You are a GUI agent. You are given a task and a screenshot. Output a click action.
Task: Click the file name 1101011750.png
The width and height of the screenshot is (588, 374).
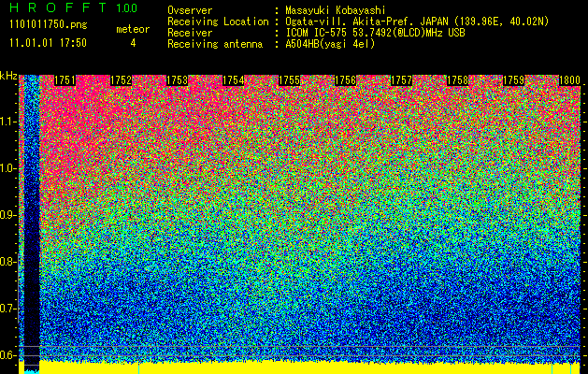[49, 25]
